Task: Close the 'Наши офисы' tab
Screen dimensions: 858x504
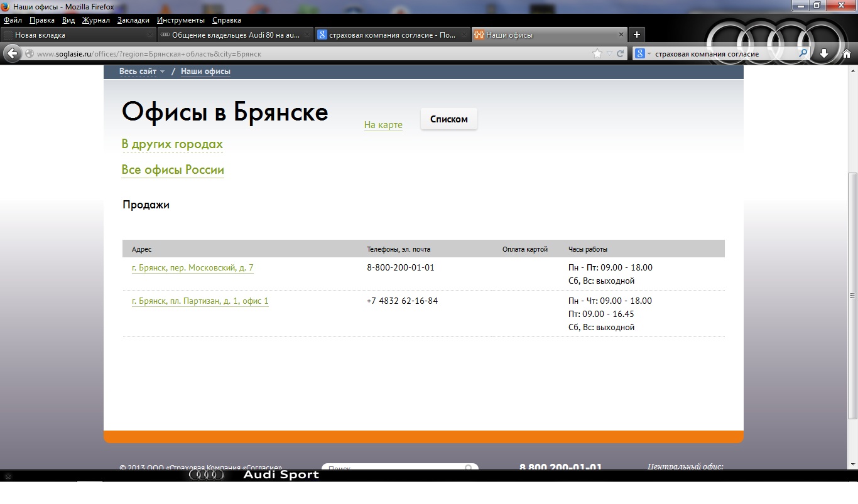Action: (621, 35)
